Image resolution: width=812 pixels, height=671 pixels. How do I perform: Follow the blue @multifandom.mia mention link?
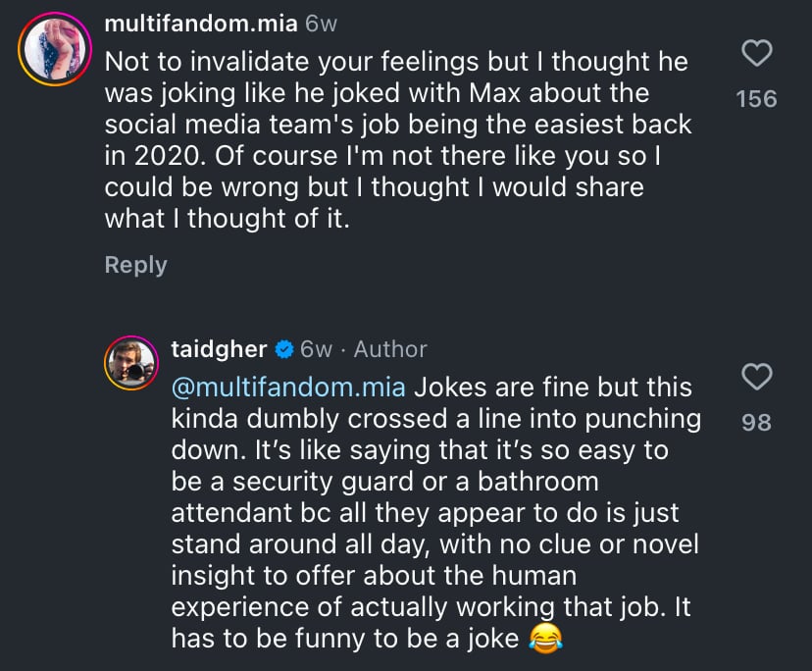[x=289, y=387]
